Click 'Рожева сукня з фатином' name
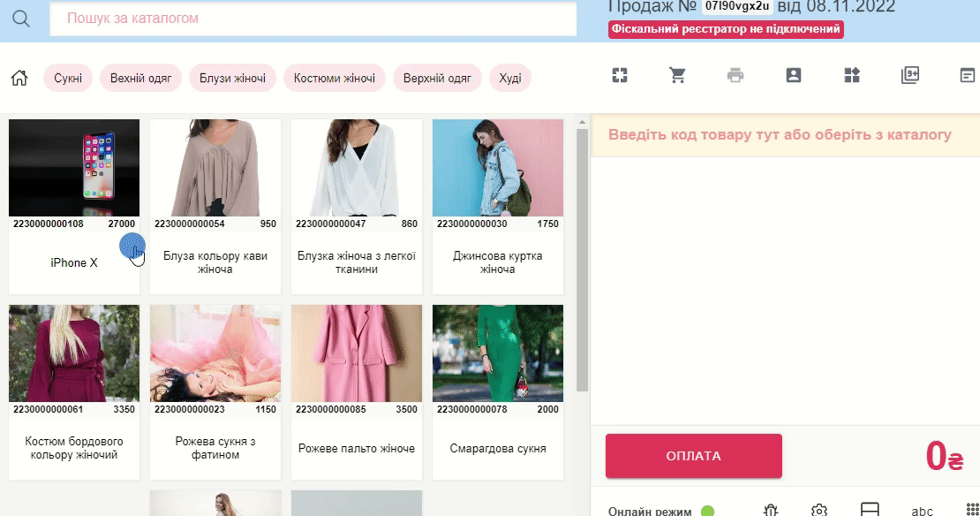The image size is (980, 516). click(215, 449)
